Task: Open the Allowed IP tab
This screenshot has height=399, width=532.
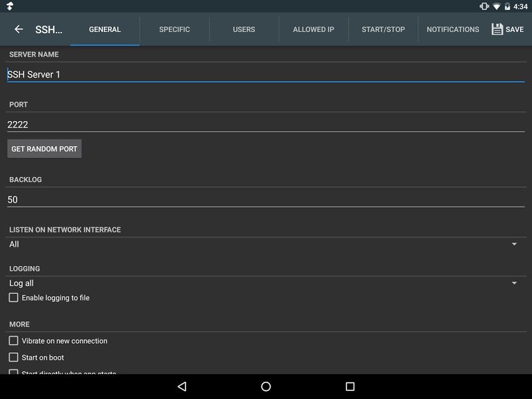Action: click(313, 29)
